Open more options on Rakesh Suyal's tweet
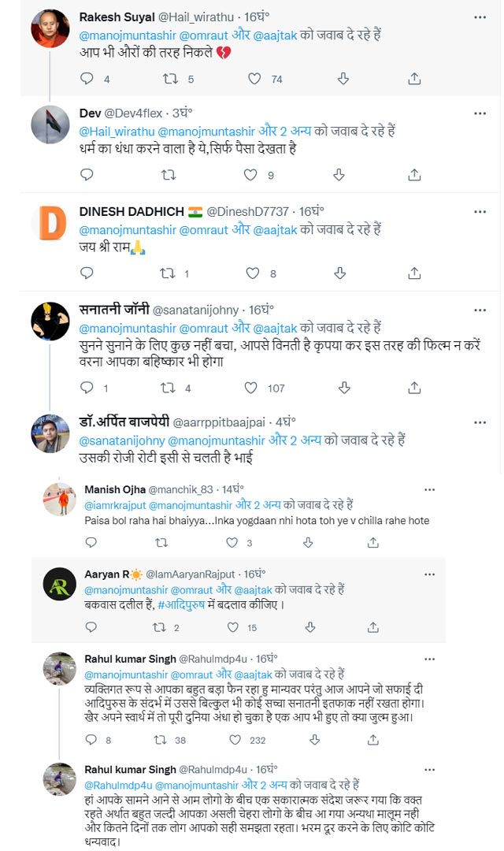 click(480, 17)
